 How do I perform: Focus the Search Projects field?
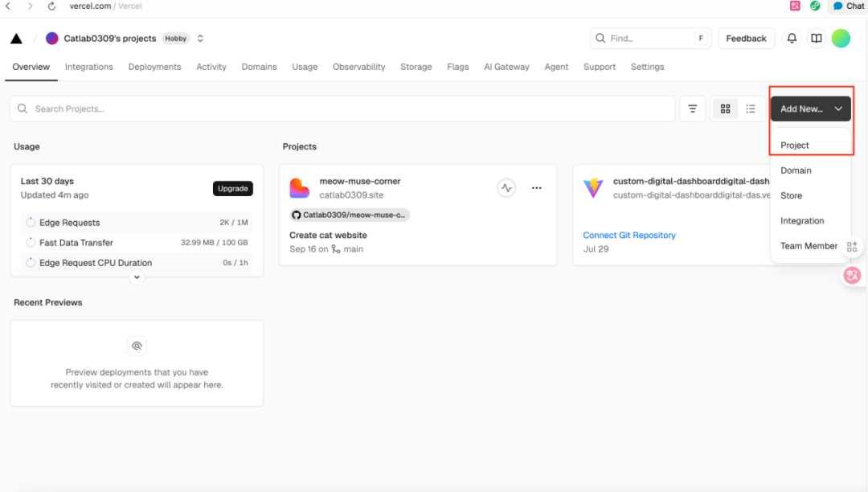tap(342, 109)
